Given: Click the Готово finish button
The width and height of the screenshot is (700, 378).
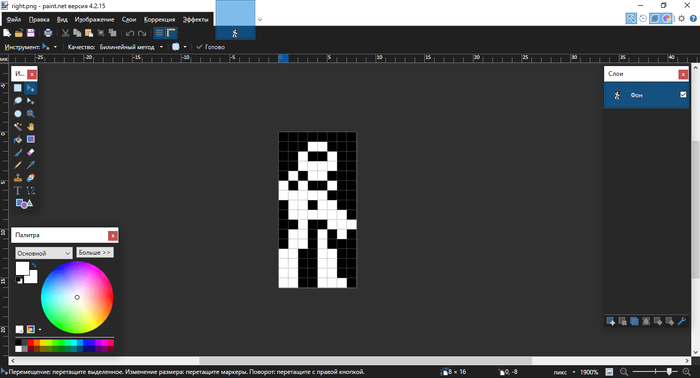Looking at the screenshot, I should 211,47.
